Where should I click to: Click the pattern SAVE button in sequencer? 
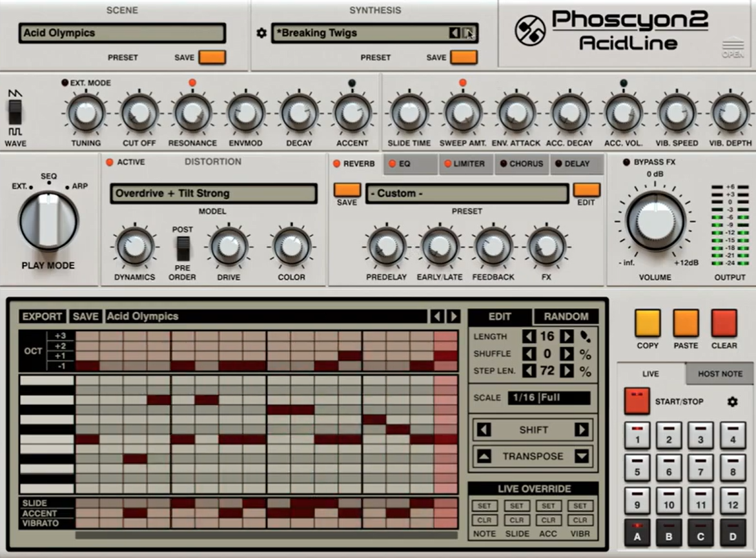[x=85, y=316]
